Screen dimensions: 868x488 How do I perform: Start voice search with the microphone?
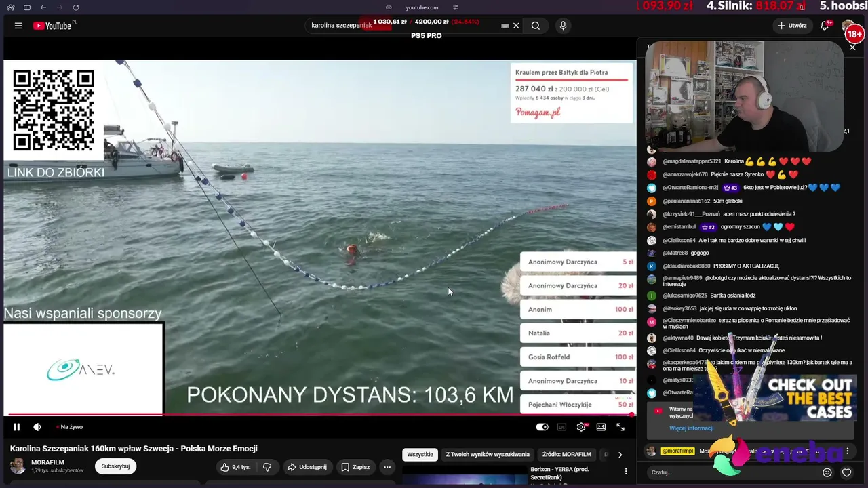click(563, 26)
